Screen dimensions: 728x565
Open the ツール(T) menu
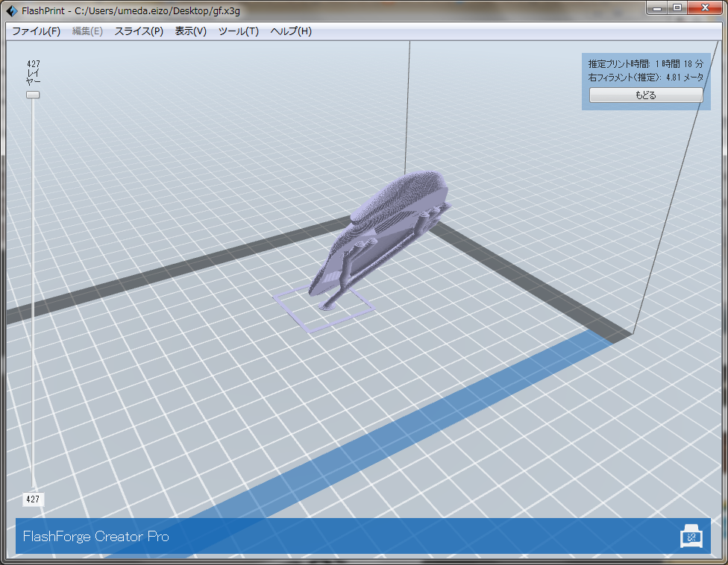[x=238, y=31]
